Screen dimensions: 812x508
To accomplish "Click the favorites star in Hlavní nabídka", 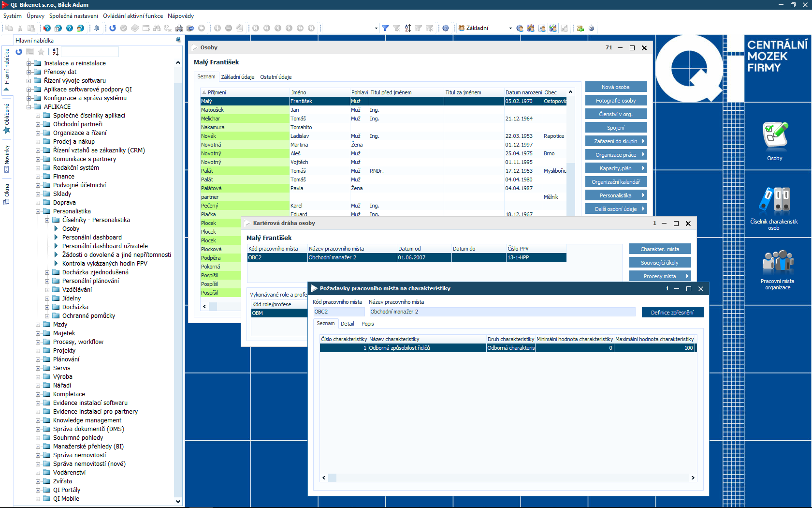I will (x=41, y=52).
